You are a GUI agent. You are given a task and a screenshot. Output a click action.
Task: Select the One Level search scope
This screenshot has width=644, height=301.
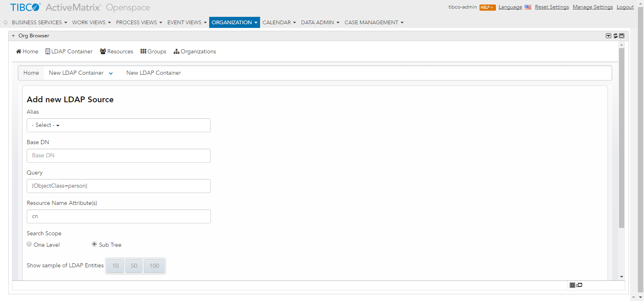click(x=29, y=244)
